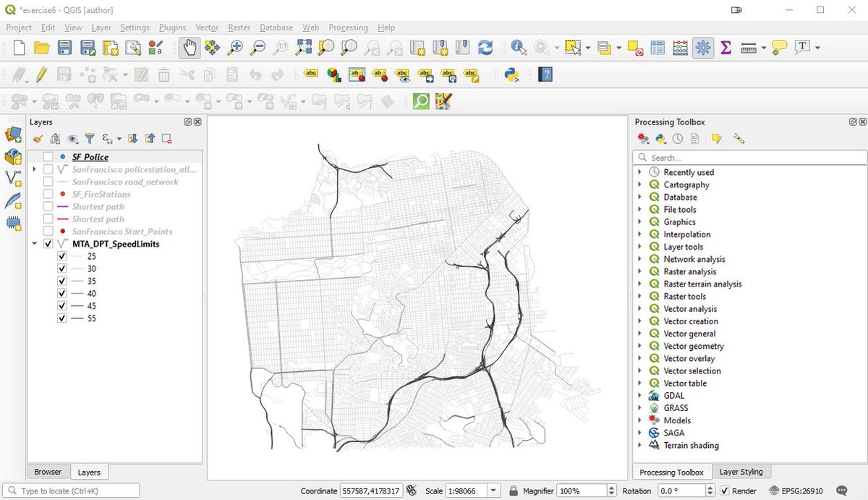
Task: Refresh the map canvas
Action: (485, 48)
